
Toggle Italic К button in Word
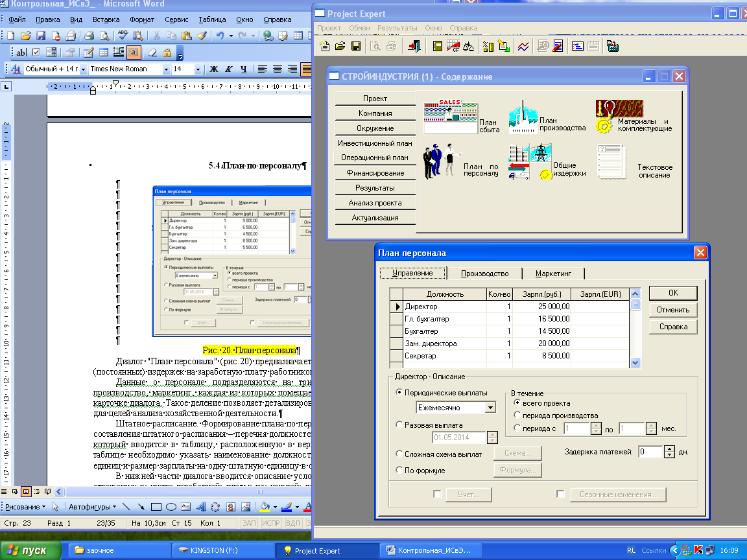(229, 69)
